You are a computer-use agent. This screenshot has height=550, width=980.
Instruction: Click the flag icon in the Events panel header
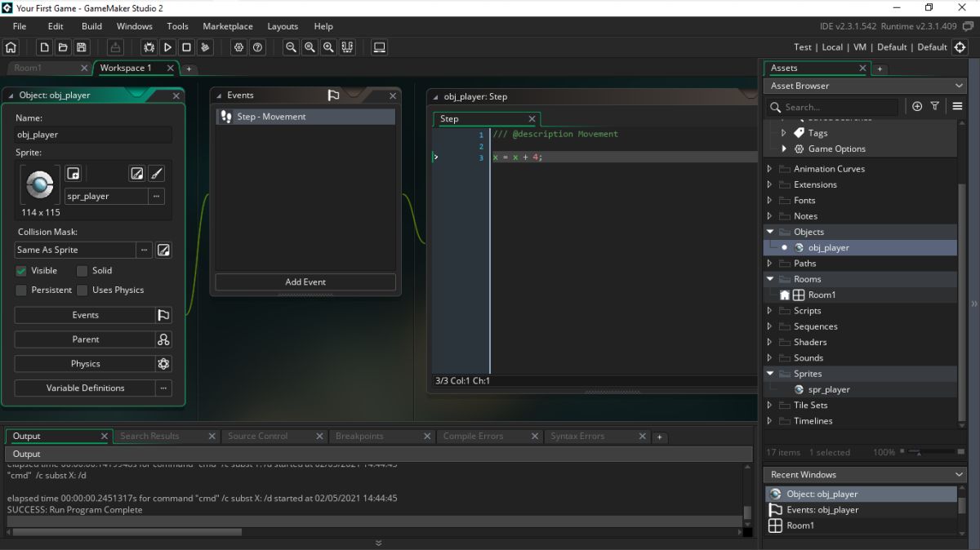[333, 95]
